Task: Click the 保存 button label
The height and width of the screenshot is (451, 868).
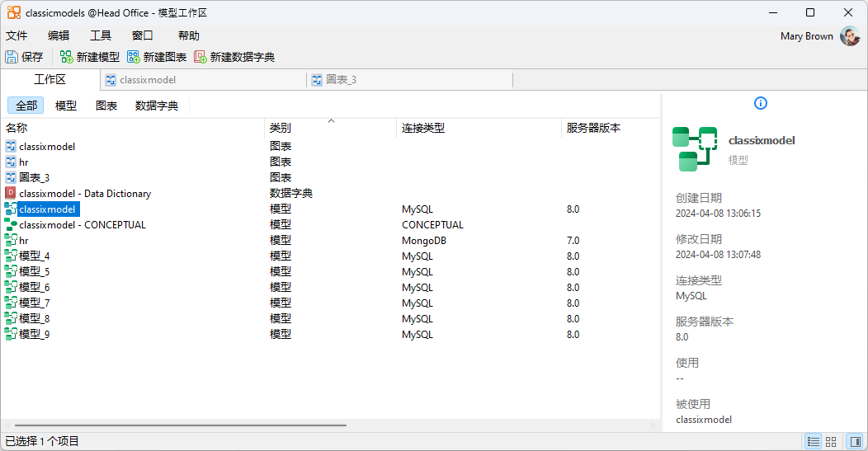Action: tap(32, 57)
